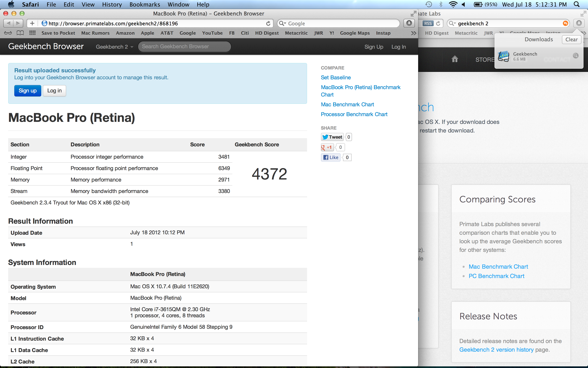This screenshot has width=588, height=368.
Task: Open the Safari File menu
Action: [51, 4]
